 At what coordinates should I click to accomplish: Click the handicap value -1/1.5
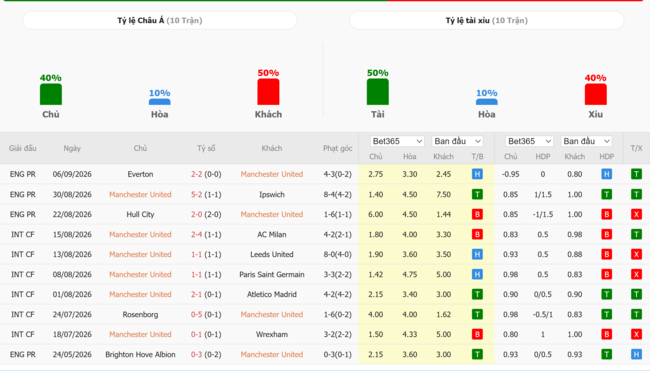543,214
